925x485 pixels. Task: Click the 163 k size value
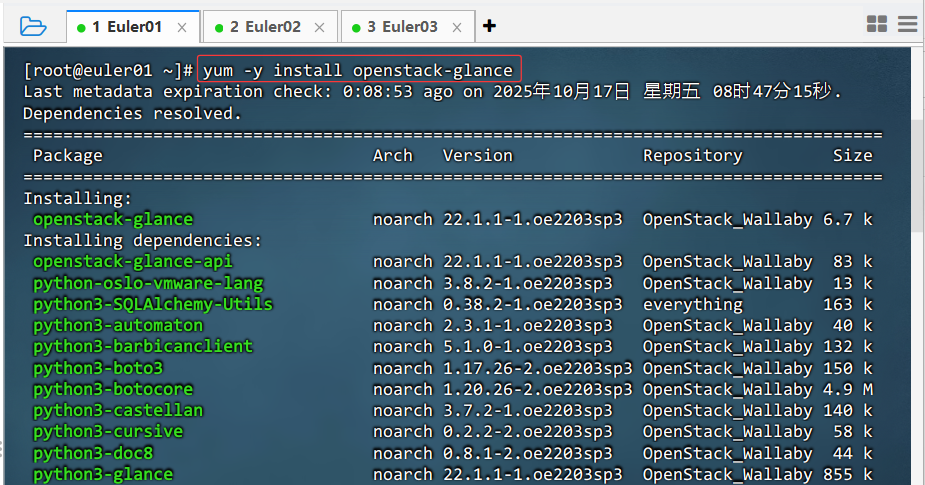pyautogui.click(x=848, y=304)
